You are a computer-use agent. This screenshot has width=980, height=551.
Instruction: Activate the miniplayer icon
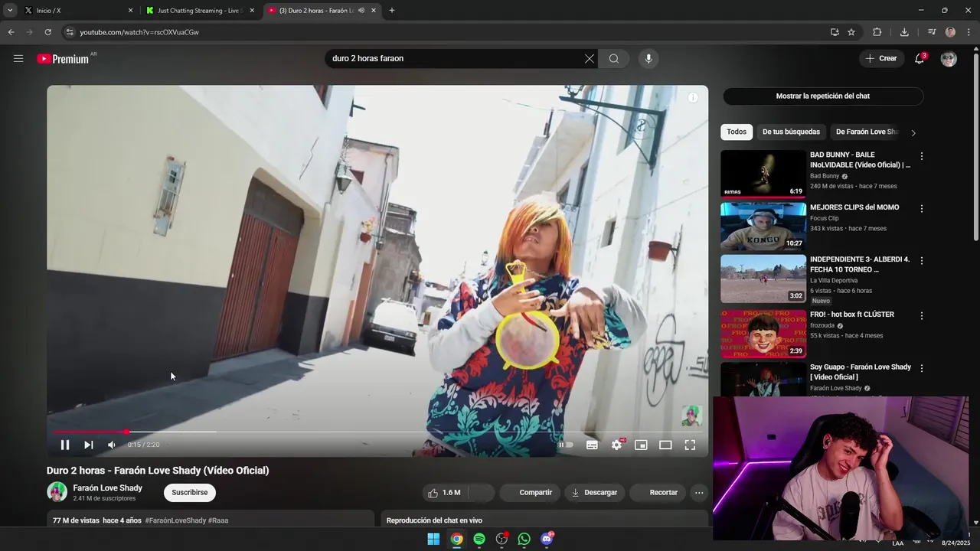641,445
